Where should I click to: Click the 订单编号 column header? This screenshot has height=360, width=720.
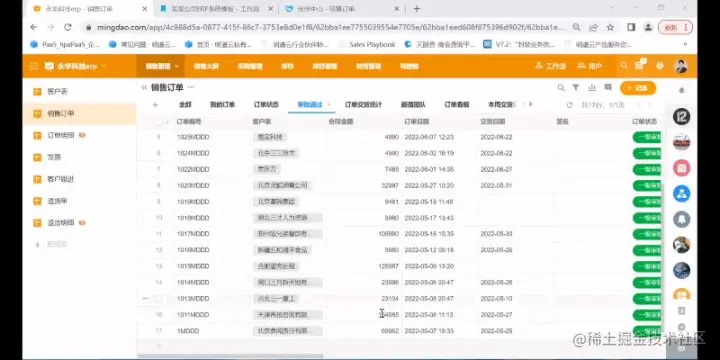point(189,122)
